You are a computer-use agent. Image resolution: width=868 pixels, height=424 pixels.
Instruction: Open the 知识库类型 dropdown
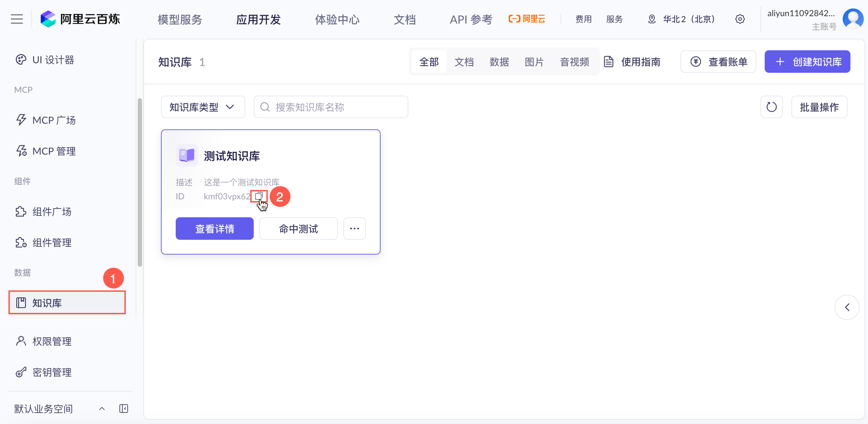pos(203,107)
